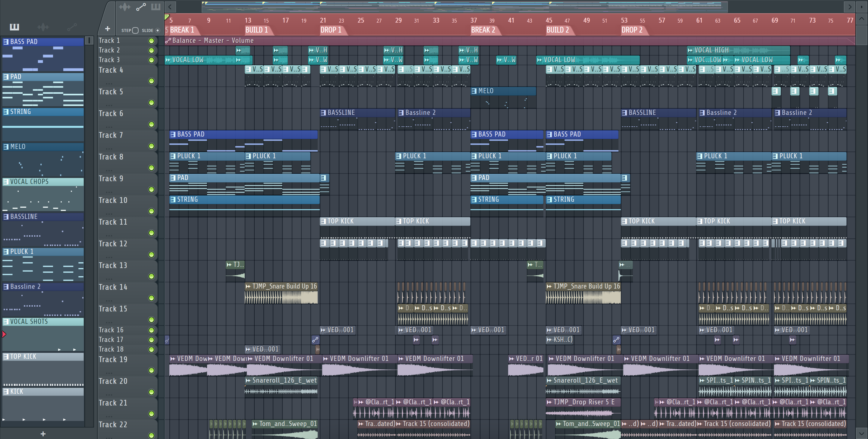Click the red arrow beside VOCAL SHOTS pattern
868x439 pixels.
(4, 334)
